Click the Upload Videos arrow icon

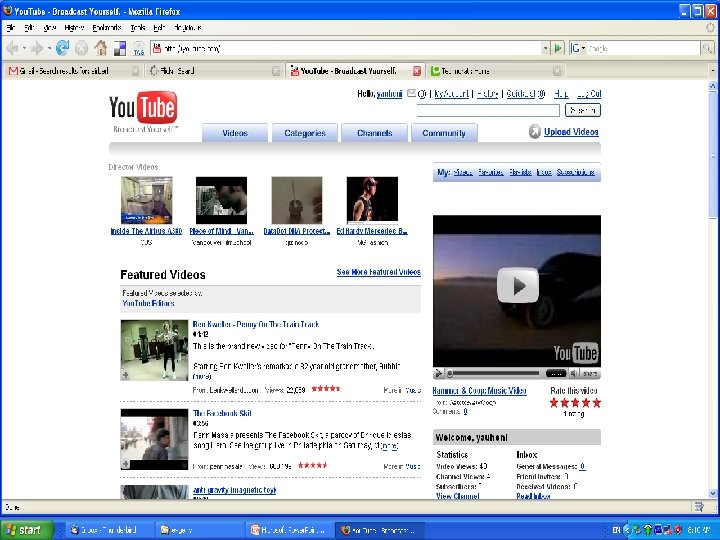point(534,132)
